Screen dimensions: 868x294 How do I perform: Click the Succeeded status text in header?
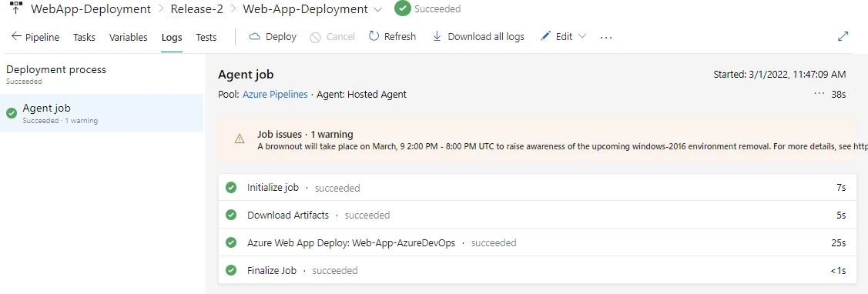coord(437,9)
